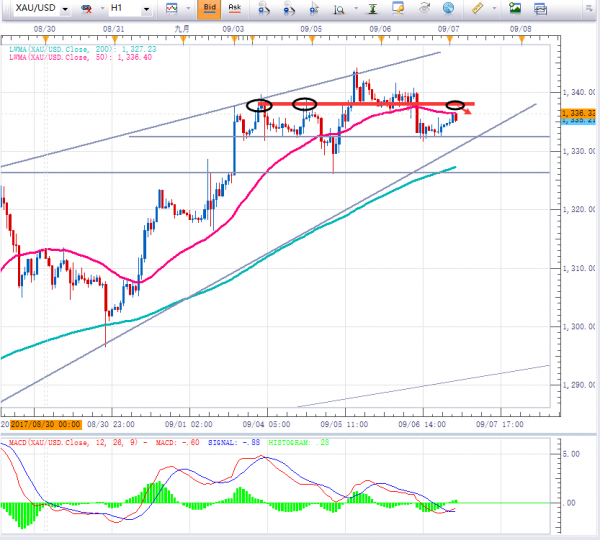Click the orange marker under 09/07 date
The height and width of the screenshot is (540, 600).
coord(450,39)
